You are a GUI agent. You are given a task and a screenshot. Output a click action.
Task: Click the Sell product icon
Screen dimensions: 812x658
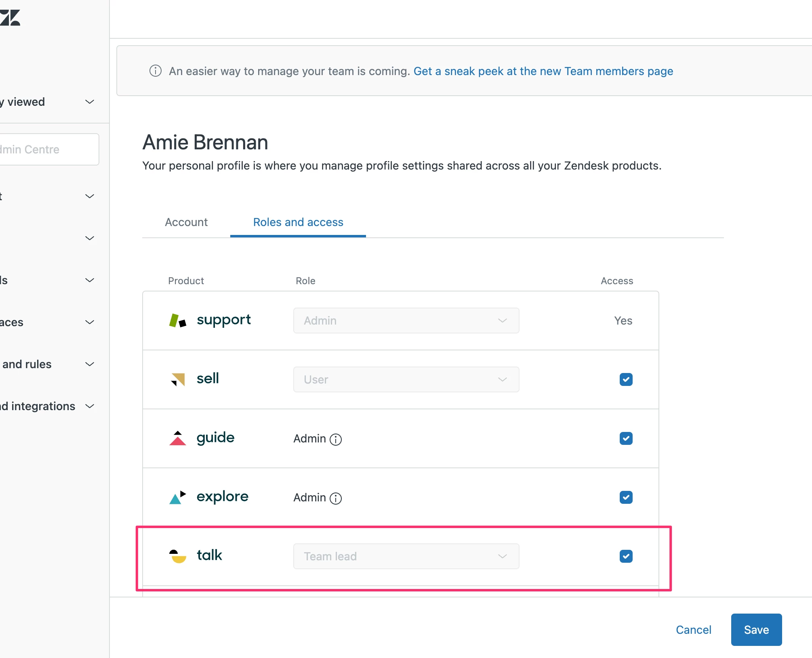click(x=178, y=379)
